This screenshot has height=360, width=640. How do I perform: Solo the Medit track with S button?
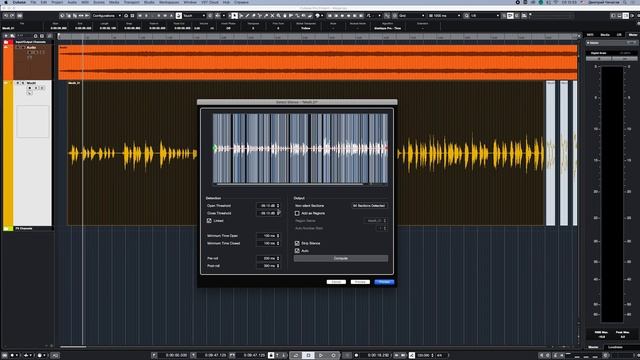(23, 83)
